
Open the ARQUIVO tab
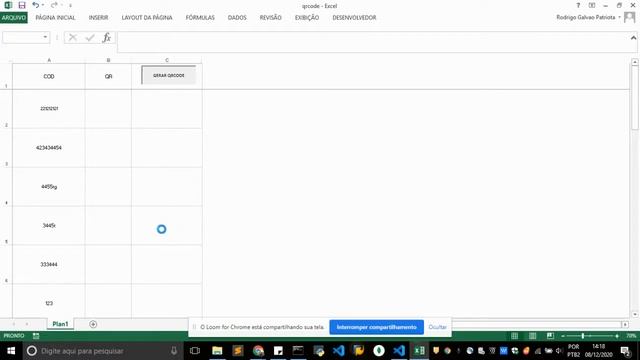tap(14, 18)
